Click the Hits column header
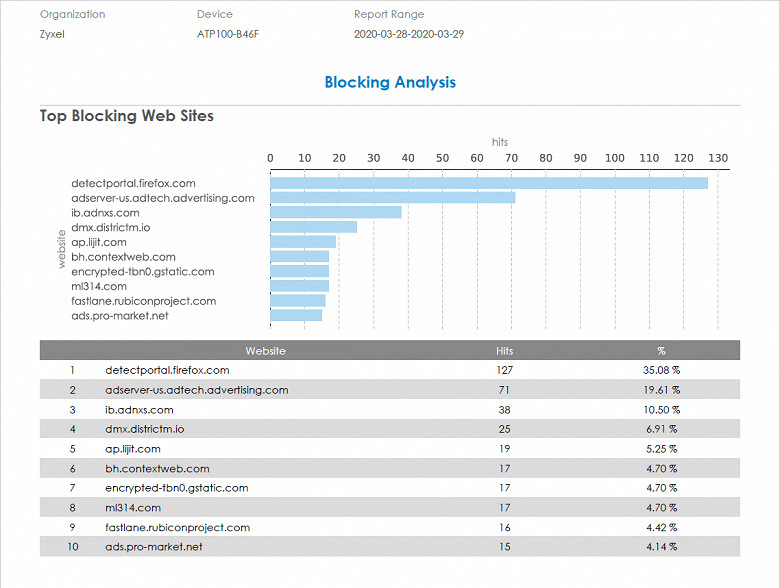 tap(504, 351)
